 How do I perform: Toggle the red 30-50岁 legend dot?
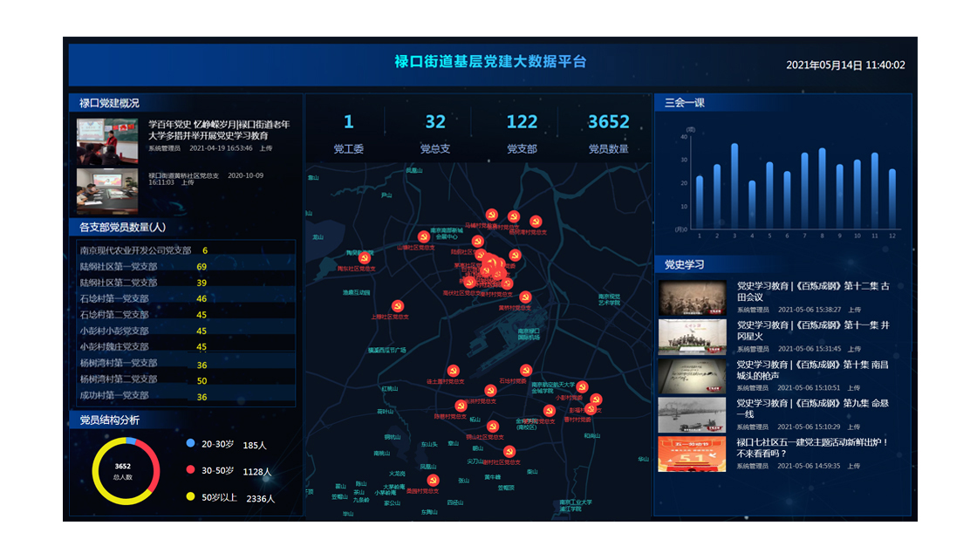point(190,470)
